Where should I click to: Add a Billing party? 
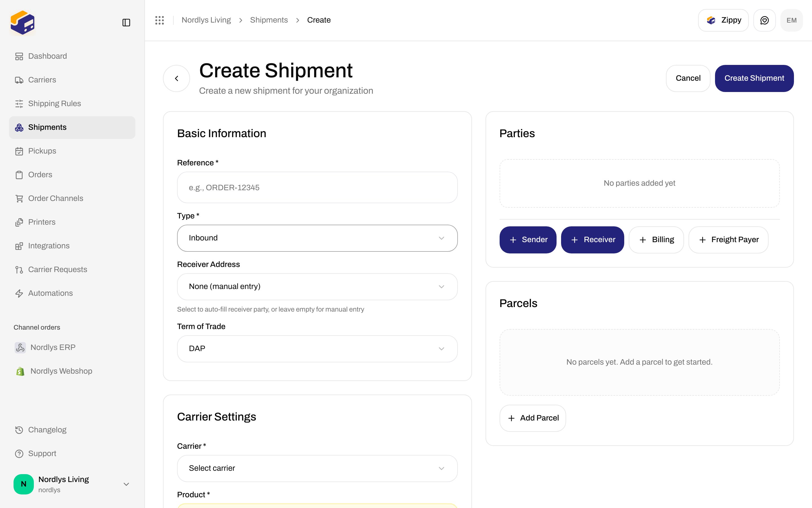(x=656, y=240)
